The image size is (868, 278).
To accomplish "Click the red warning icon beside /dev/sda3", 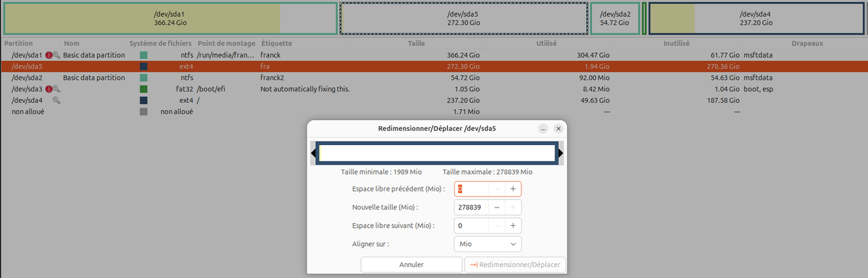I will [x=49, y=89].
